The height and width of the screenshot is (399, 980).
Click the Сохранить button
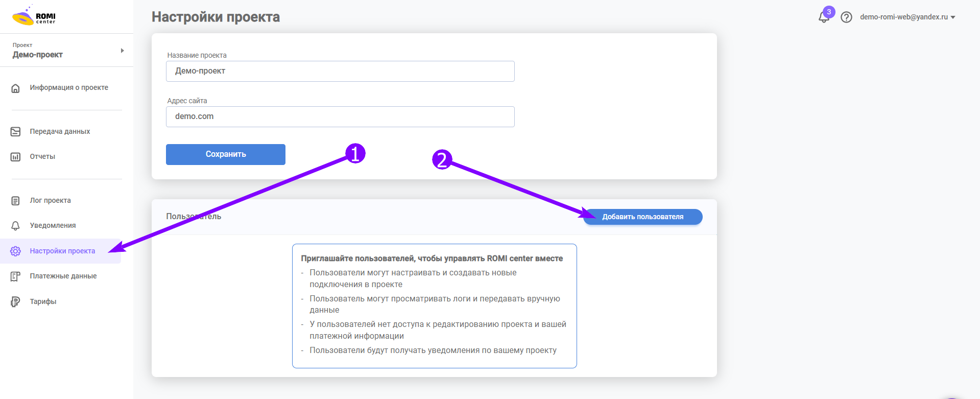pyautogui.click(x=226, y=154)
